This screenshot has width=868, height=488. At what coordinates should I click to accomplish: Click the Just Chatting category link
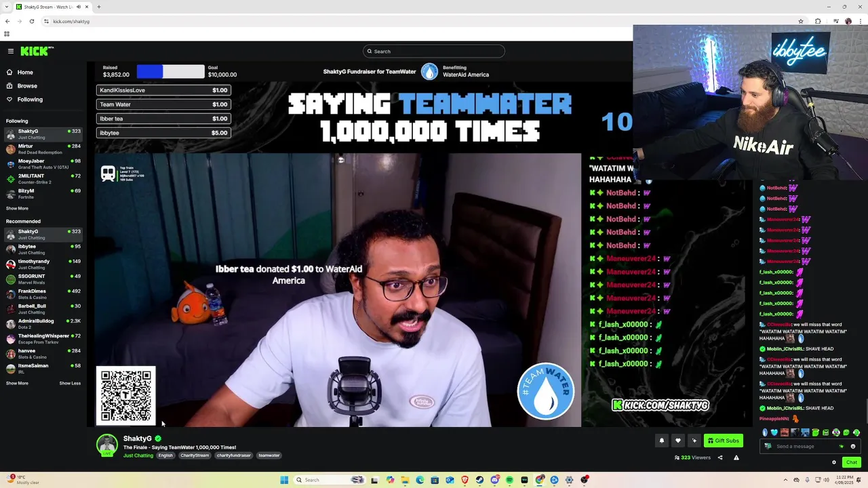138,455
